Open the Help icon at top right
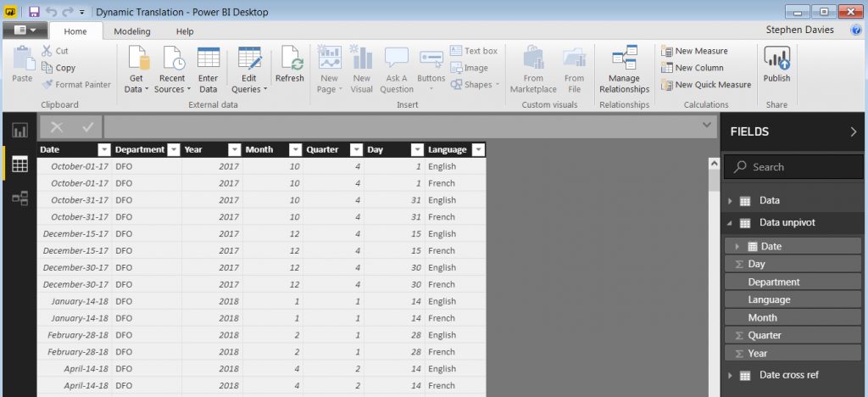The height and width of the screenshot is (397, 868). click(x=855, y=31)
